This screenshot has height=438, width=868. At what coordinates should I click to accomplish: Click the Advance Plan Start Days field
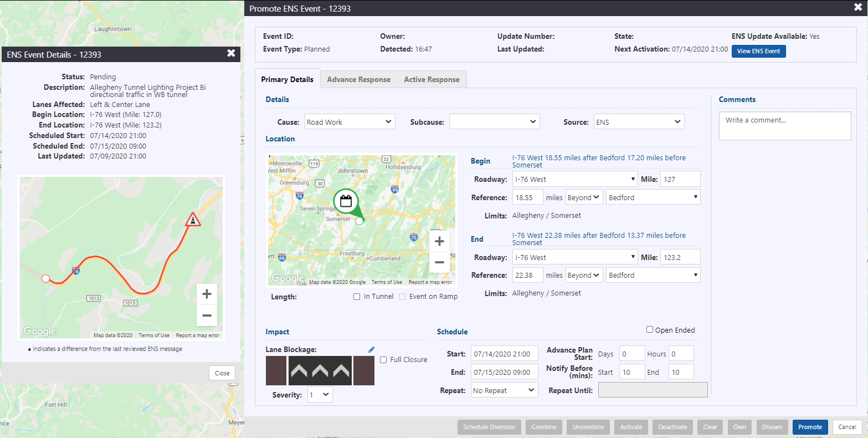(632, 354)
